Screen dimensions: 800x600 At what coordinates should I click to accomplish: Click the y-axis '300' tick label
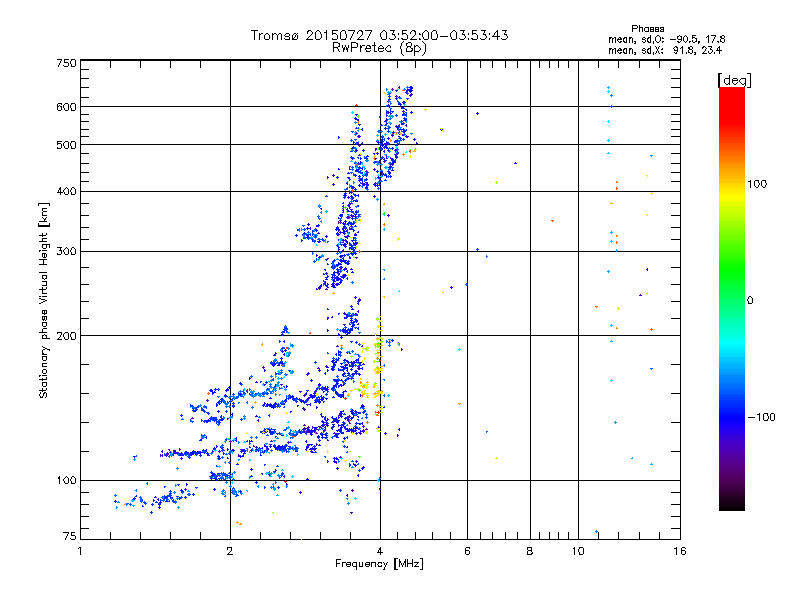click(66, 252)
